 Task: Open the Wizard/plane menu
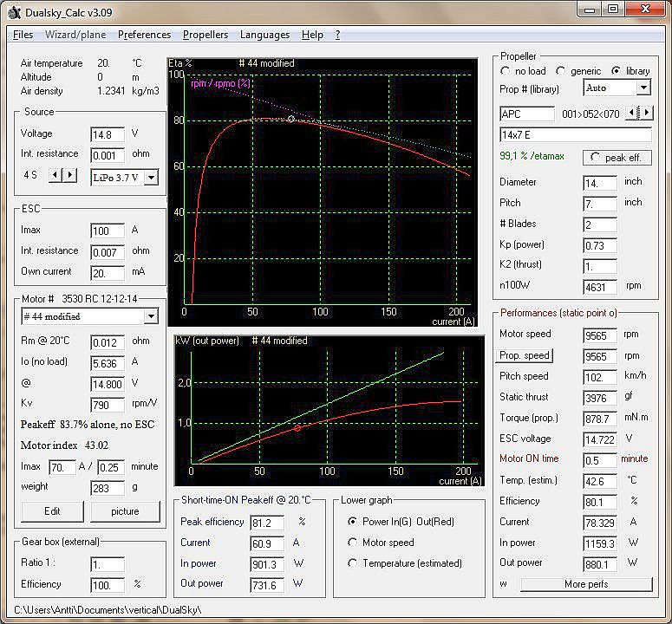point(76,35)
